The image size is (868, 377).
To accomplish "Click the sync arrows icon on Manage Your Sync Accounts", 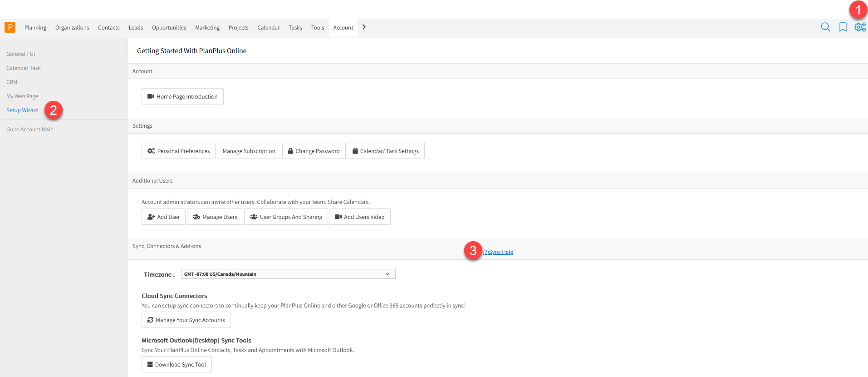I will click(150, 320).
